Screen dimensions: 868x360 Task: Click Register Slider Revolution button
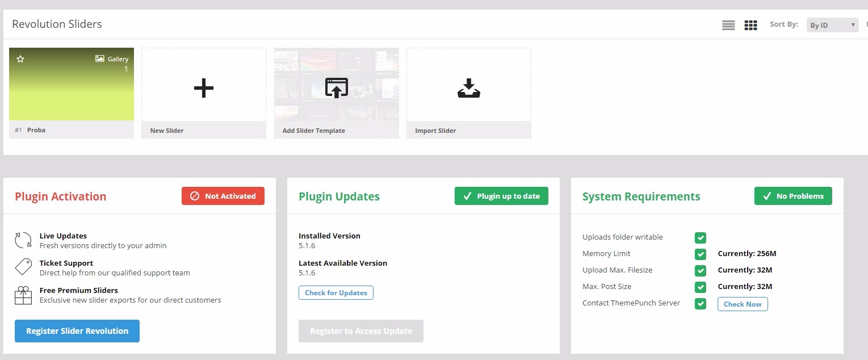77,331
